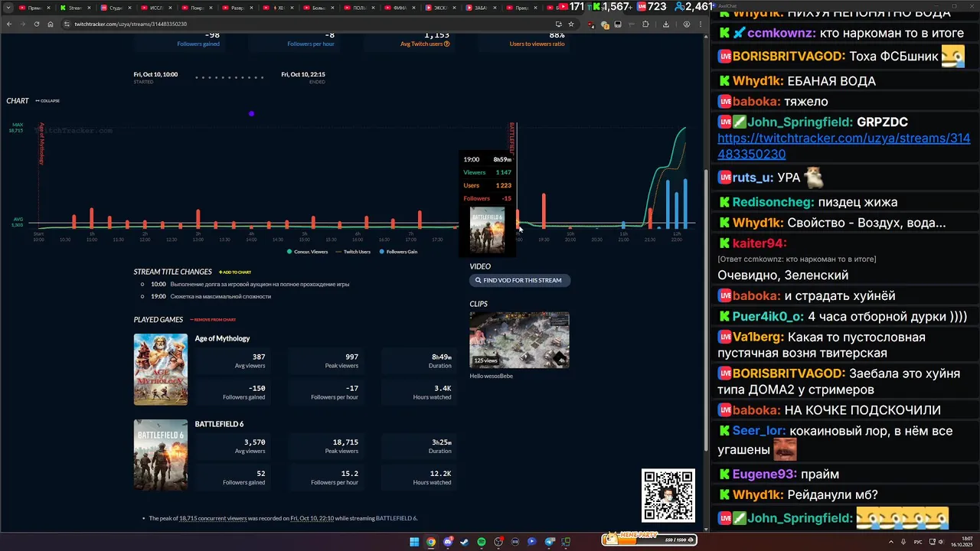Open Windows Start button
980x551 pixels.
[x=414, y=542]
